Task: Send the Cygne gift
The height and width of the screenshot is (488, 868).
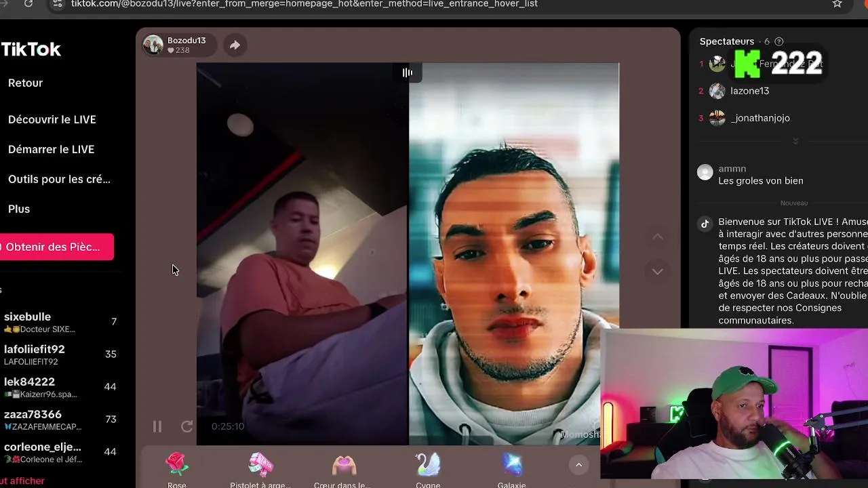Action: pyautogui.click(x=428, y=469)
